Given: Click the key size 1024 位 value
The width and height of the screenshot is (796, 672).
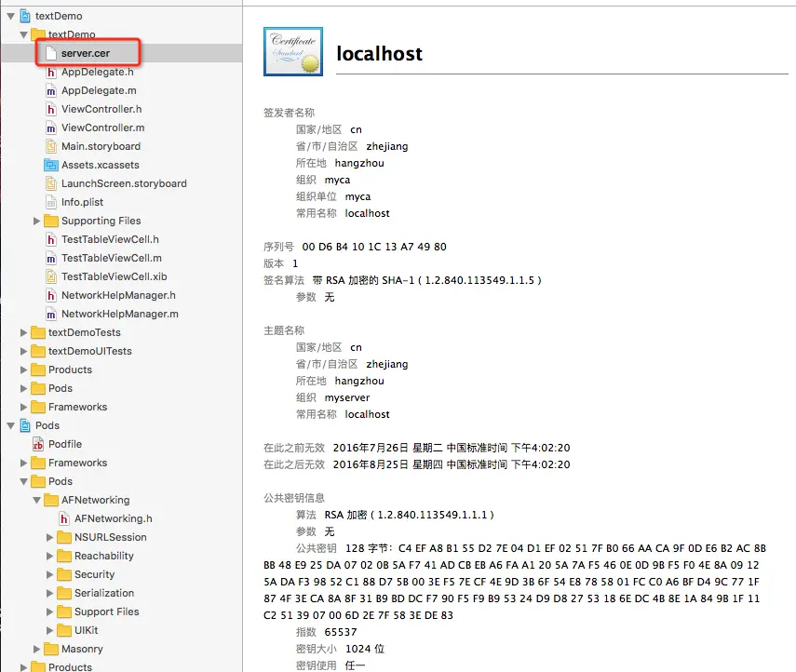Looking at the screenshot, I should coord(365,649).
